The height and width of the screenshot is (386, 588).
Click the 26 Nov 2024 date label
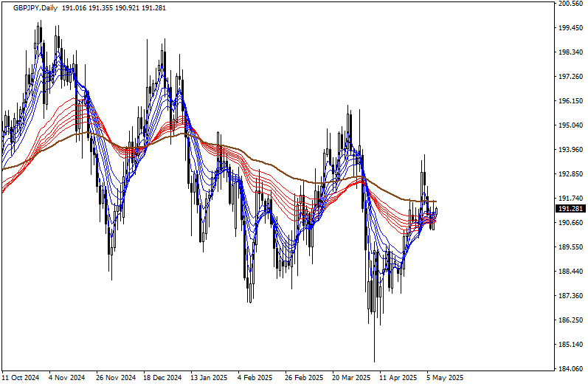tap(116, 378)
